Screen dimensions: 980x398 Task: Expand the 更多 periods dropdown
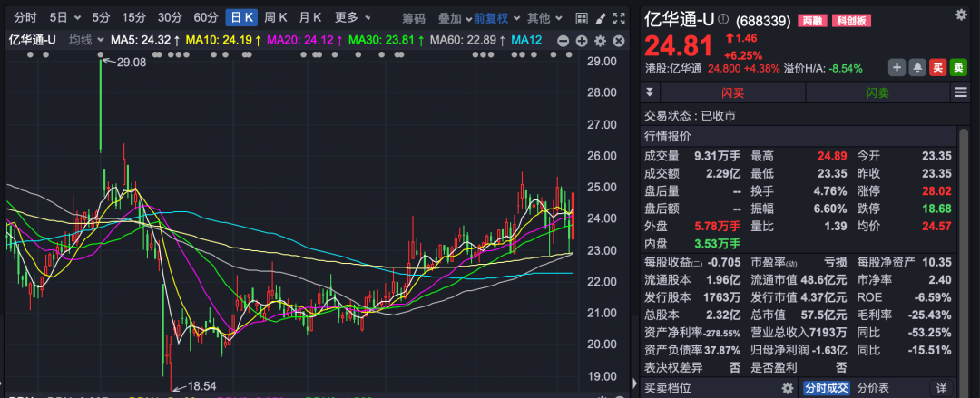point(352,18)
